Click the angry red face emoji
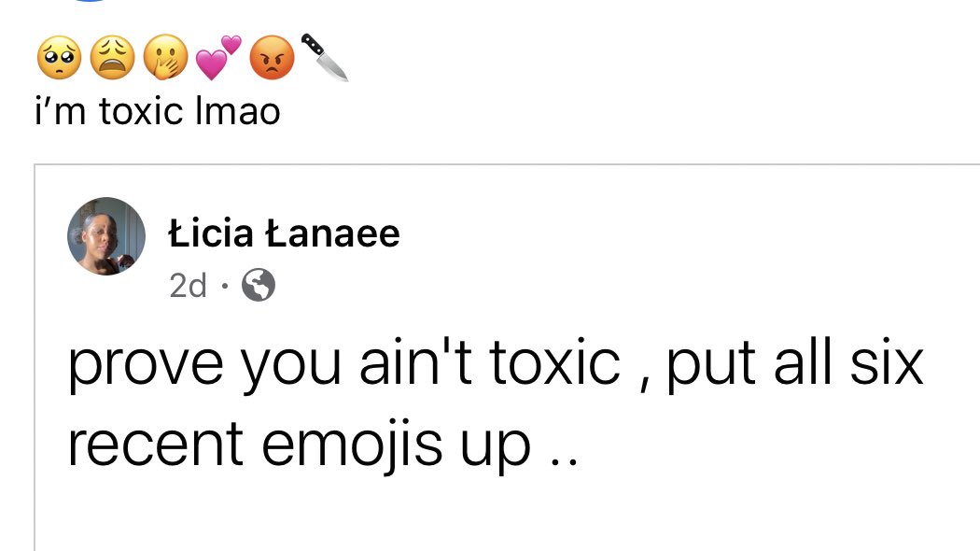 (x=272, y=61)
